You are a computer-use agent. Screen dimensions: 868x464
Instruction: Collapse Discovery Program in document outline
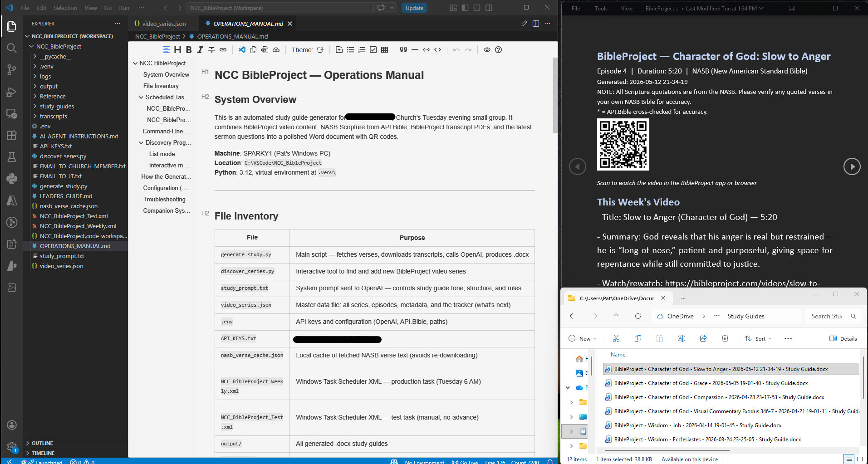click(x=141, y=142)
